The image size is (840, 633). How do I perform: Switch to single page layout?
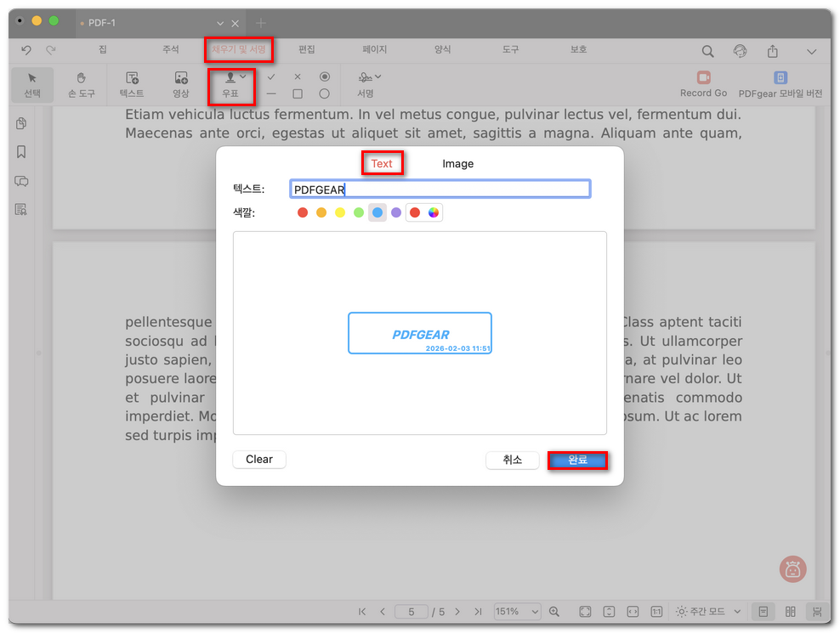coord(763,612)
